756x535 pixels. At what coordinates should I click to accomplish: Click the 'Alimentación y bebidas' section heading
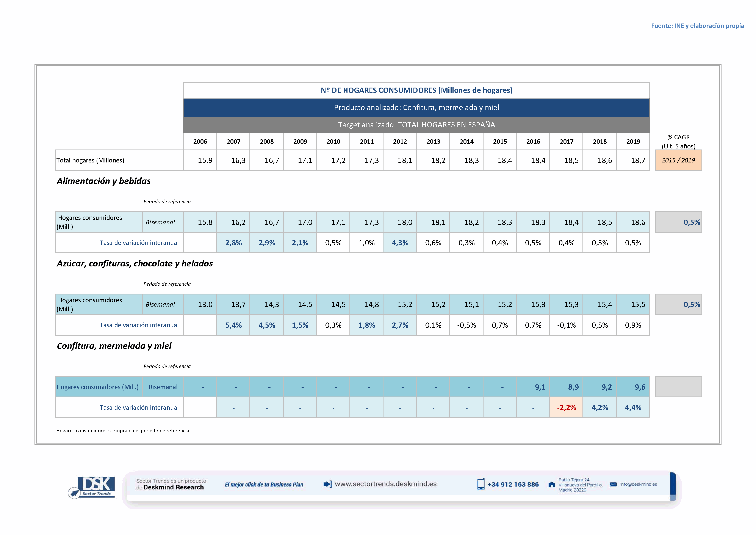pyautogui.click(x=103, y=181)
